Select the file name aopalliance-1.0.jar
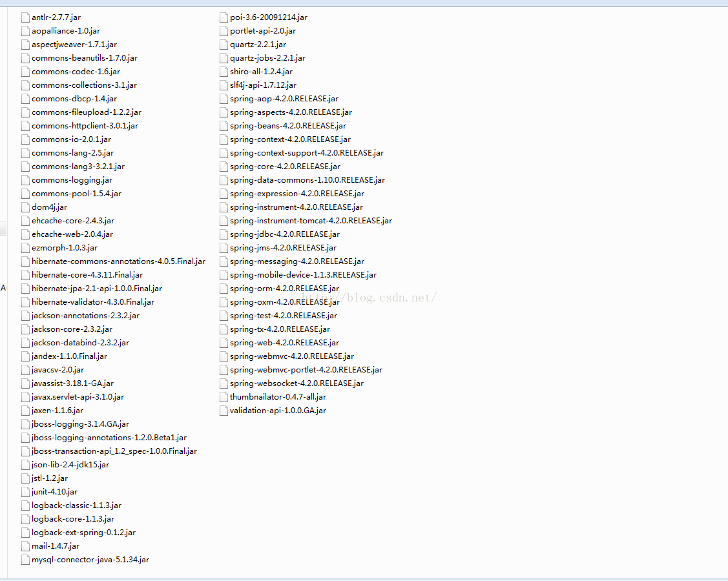The image size is (728, 581). 66,31
